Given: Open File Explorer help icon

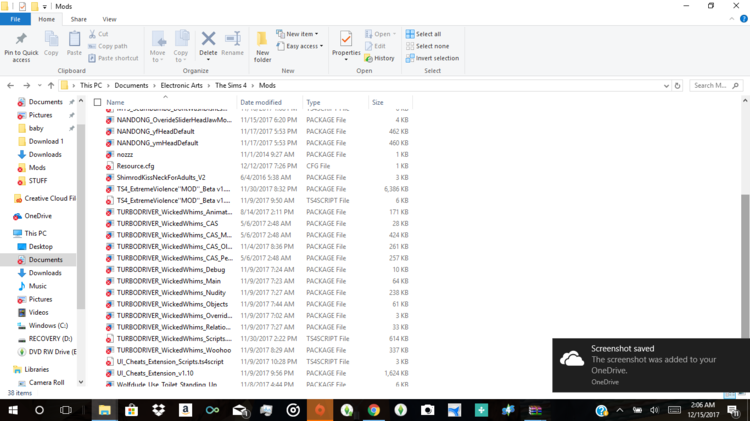Looking at the screenshot, I should 743,19.
